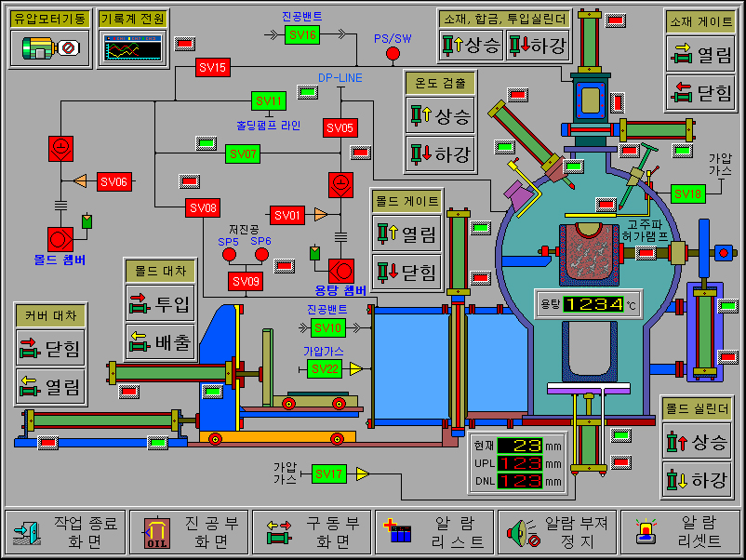Click the red indicator lamp beside SV09

coord(285,266)
